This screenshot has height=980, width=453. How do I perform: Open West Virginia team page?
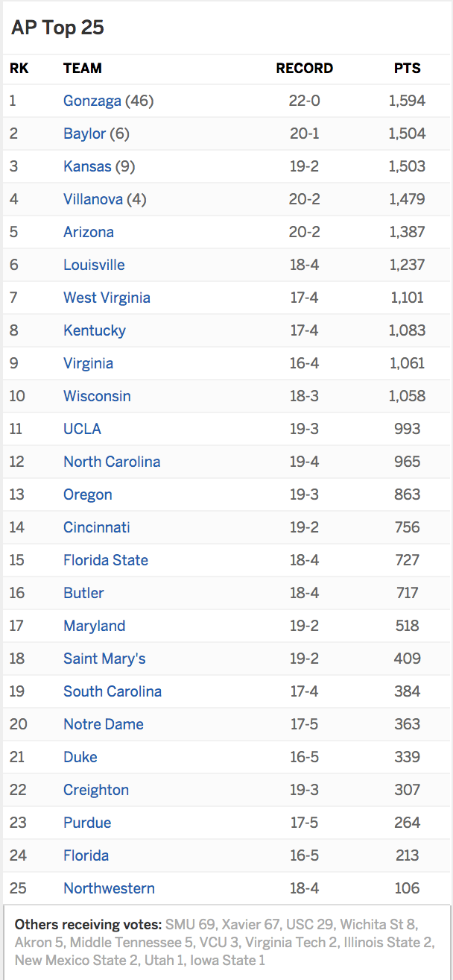click(107, 298)
